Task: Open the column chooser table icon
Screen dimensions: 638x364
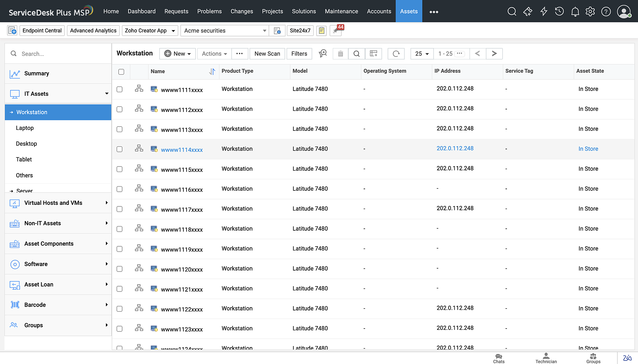Action: 373,54
